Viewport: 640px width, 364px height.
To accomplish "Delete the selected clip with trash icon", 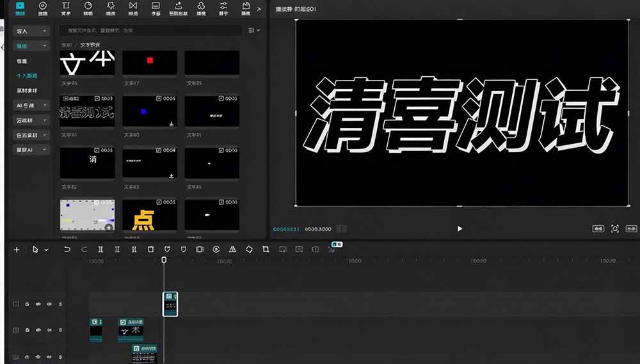I will coord(150,249).
